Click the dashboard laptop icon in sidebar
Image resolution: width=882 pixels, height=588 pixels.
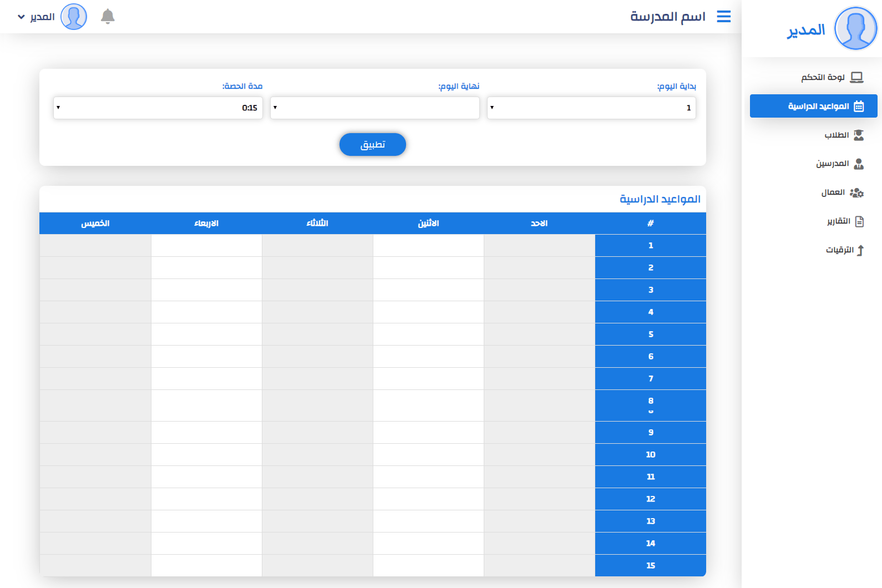pos(856,77)
